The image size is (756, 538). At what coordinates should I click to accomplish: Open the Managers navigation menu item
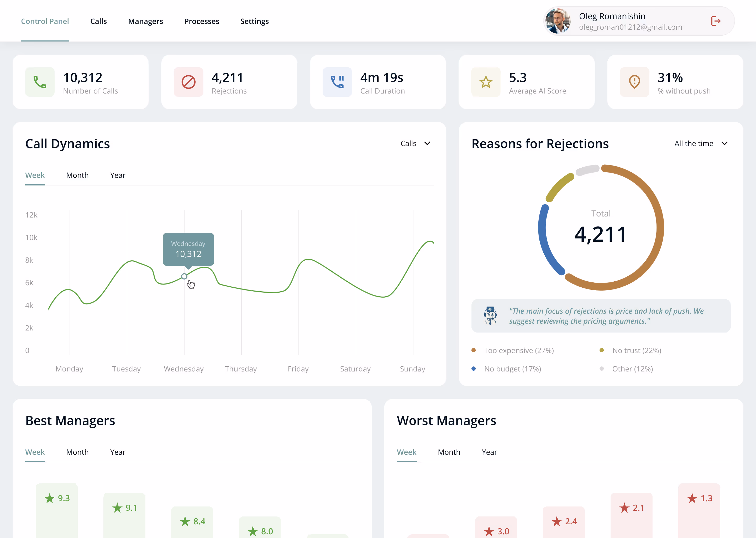click(145, 21)
